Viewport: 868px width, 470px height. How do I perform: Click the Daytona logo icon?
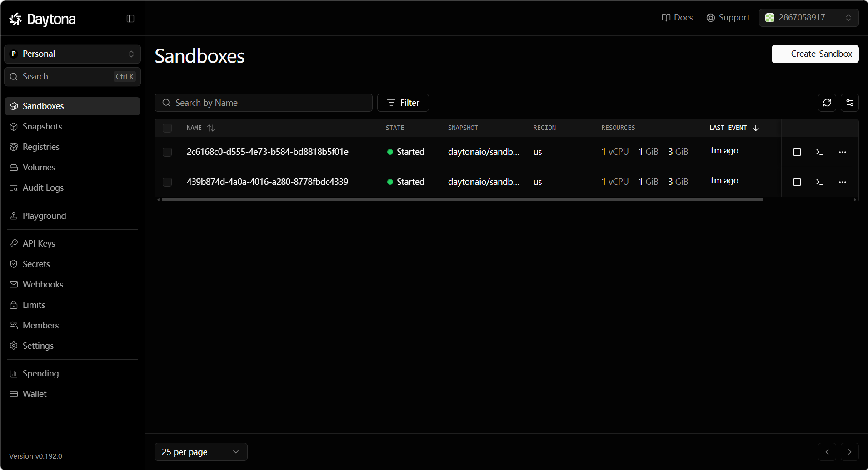point(15,19)
